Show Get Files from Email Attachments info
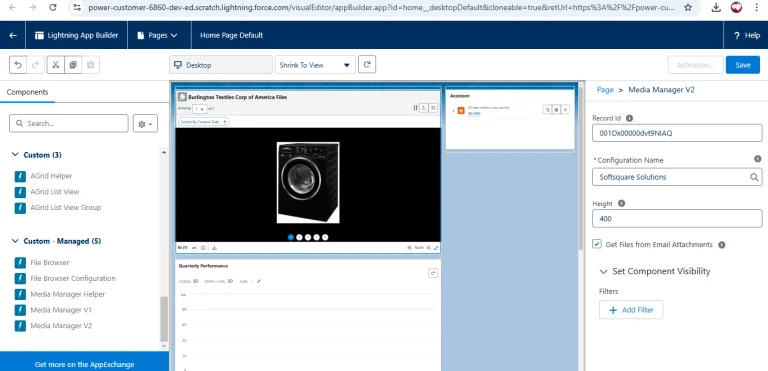 [721, 245]
